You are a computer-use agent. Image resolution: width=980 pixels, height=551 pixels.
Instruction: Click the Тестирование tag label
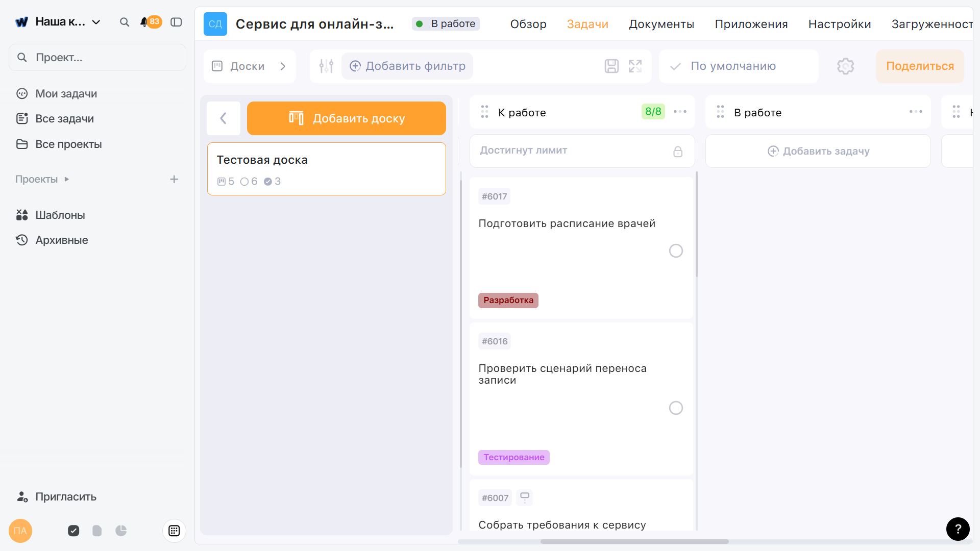tap(513, 457)
